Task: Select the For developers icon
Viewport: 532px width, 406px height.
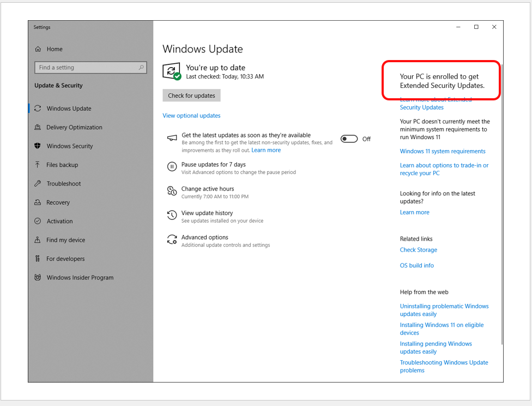Action: pos(37,258)
